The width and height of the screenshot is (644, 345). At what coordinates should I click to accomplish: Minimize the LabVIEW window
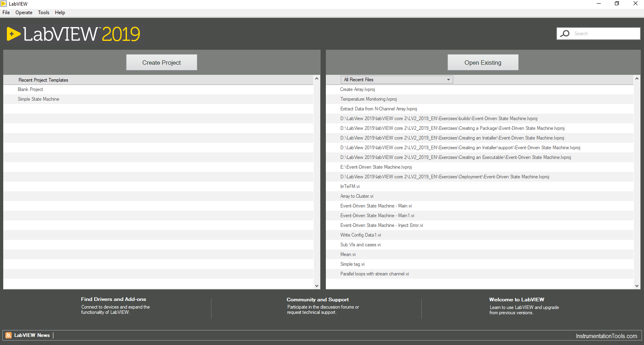pyautogui.click(x=599, y=4)
